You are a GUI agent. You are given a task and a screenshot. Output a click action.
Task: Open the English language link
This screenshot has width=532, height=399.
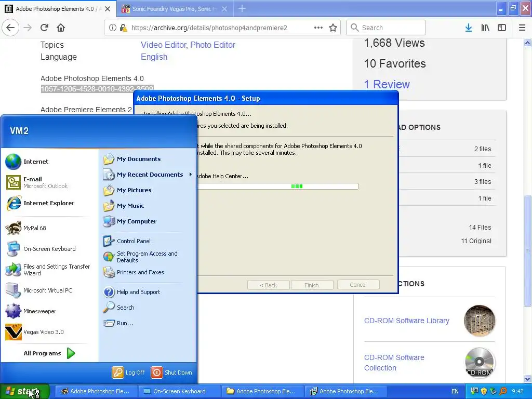tap(154, 57)
